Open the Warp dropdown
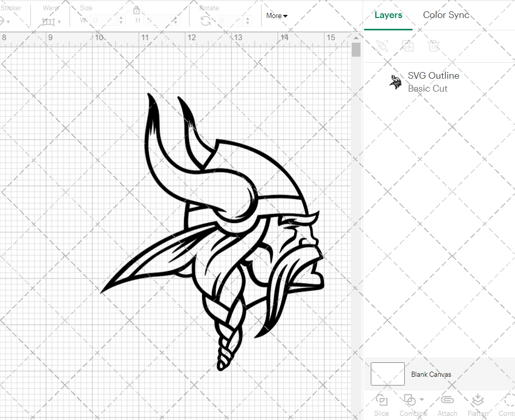 51,22
